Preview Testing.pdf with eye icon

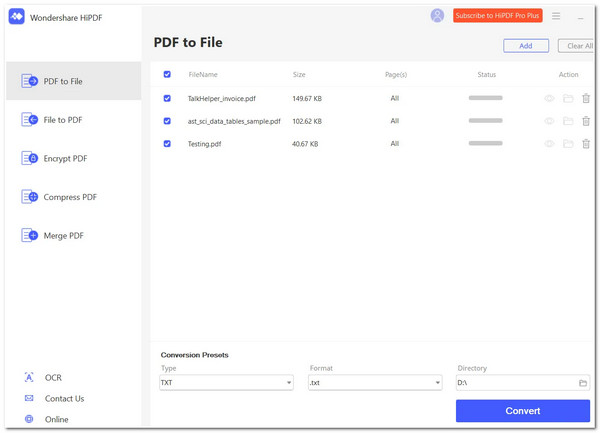549,144
